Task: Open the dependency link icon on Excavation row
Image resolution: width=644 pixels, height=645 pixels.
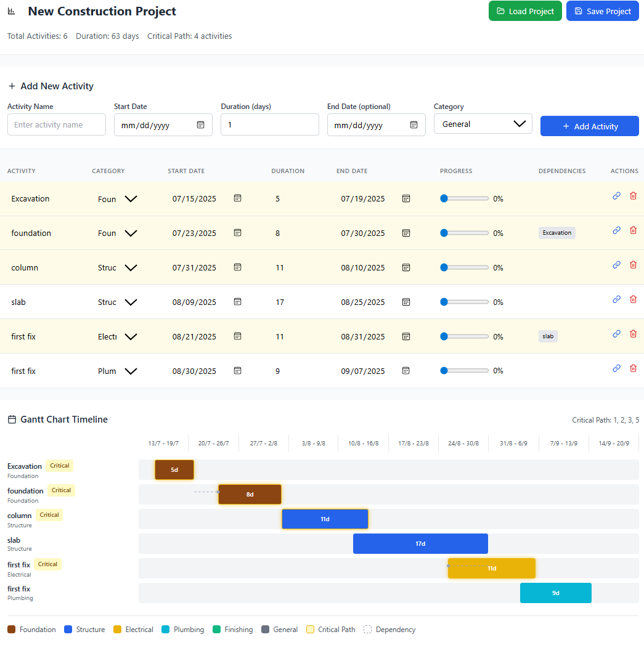Action: click(x=616, y=196)
